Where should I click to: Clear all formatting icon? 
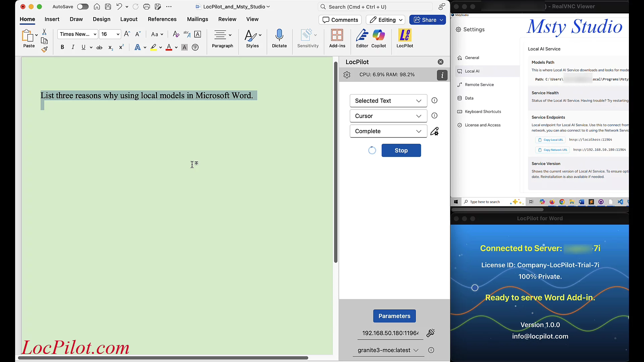click(x=176, y=34)
